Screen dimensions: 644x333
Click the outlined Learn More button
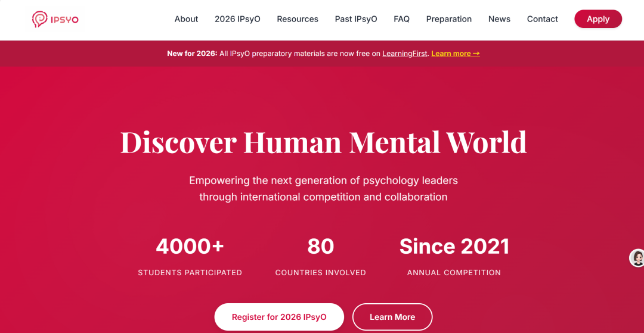point(392,317)
